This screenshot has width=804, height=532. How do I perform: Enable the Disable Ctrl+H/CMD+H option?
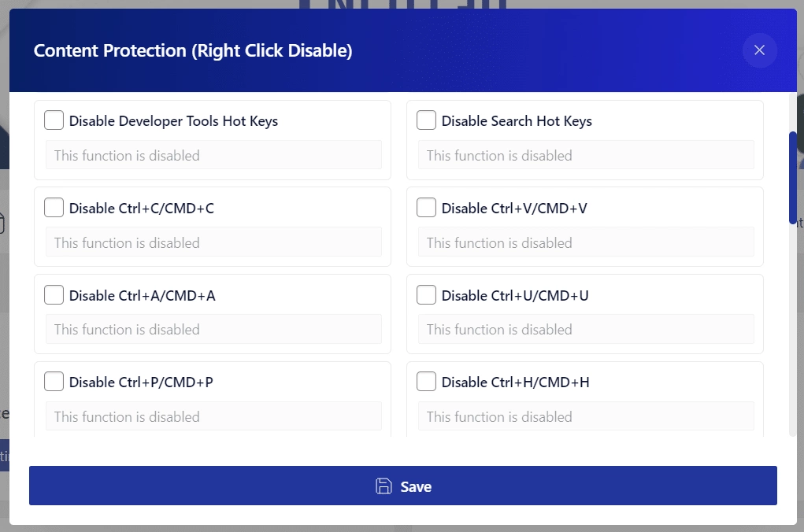click(426, 381)
